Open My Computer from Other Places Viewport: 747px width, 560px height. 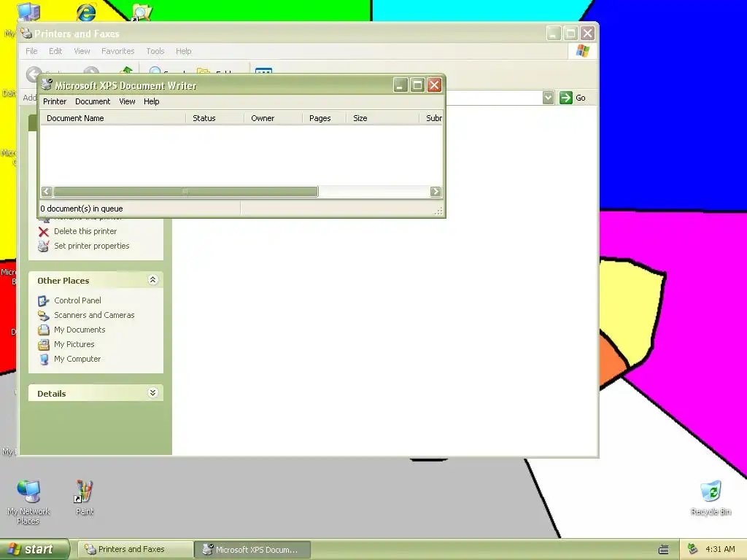(x=77, y=359)
